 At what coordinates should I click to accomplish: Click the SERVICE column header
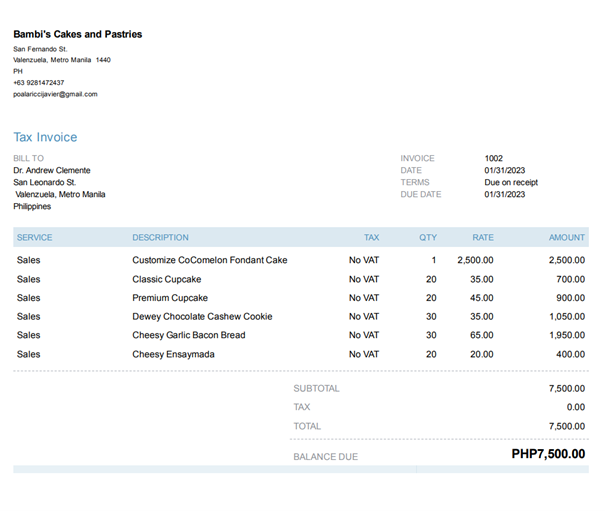click(x=34, y=237)
